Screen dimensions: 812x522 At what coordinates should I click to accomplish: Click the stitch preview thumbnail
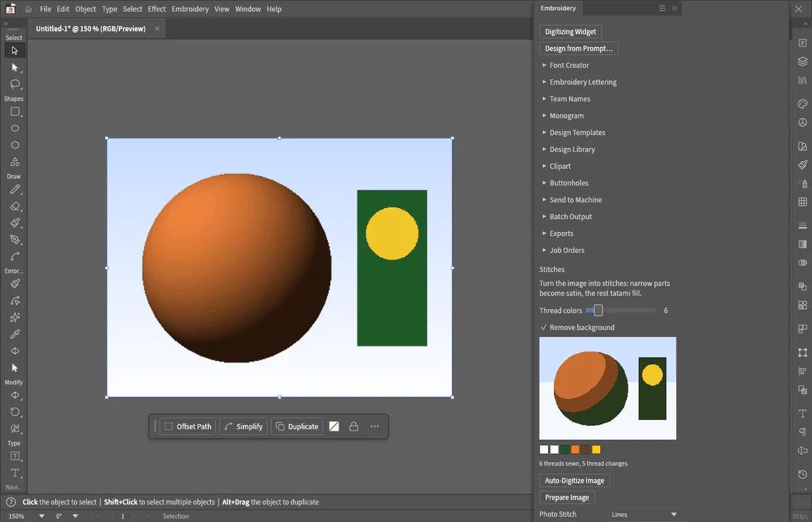[608, 389]
